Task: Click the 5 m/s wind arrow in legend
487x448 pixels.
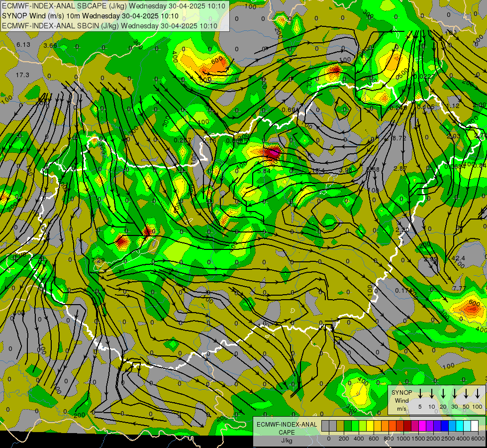Action: [x=420, y=394]
